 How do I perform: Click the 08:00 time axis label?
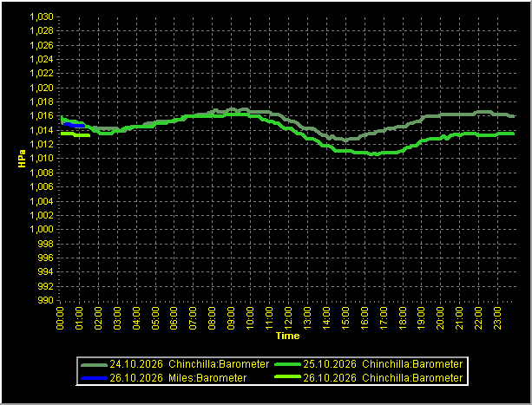(x=212, y=318)
